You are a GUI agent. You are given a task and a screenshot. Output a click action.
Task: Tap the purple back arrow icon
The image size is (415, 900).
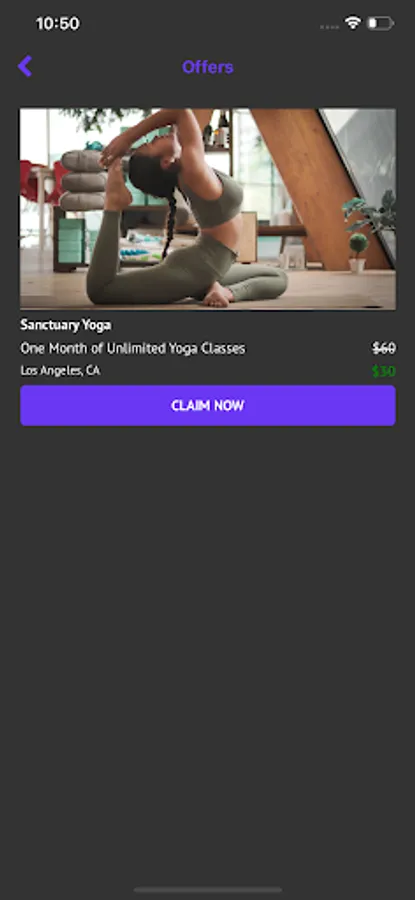25,67
